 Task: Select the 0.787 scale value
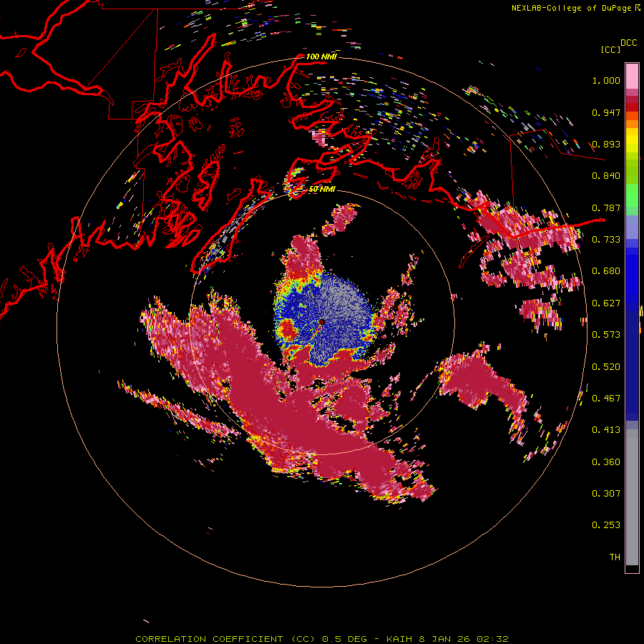(x=606, y=208)
